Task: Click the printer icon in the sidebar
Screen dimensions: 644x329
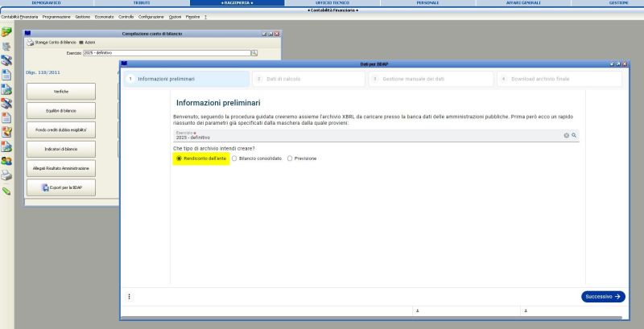Action: (6, 175)
